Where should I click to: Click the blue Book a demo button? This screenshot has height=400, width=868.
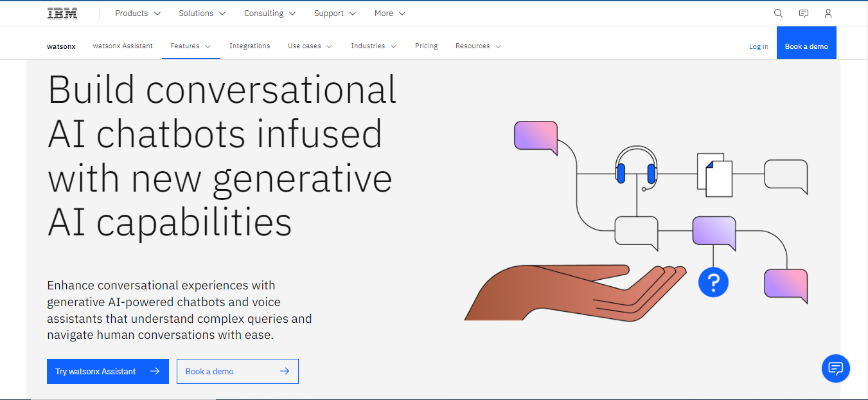click(x=806, y=42)
